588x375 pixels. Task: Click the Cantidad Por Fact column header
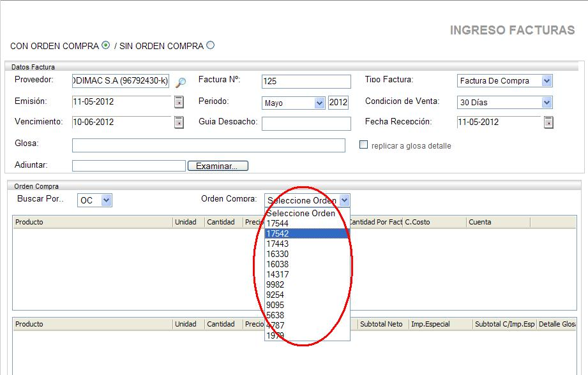(x=377, y=222)
